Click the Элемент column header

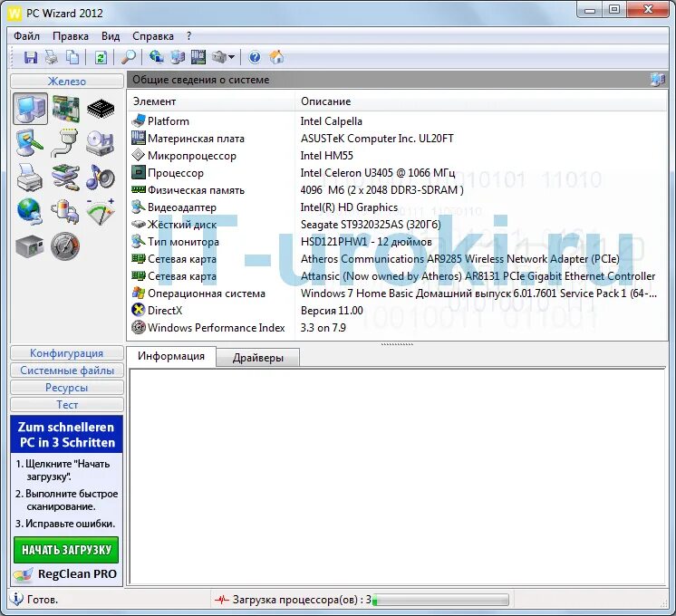tap(211, 101)
